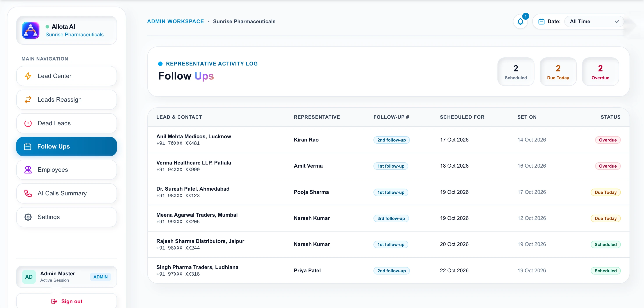Click the STATUS column header

tap(610, 117)
